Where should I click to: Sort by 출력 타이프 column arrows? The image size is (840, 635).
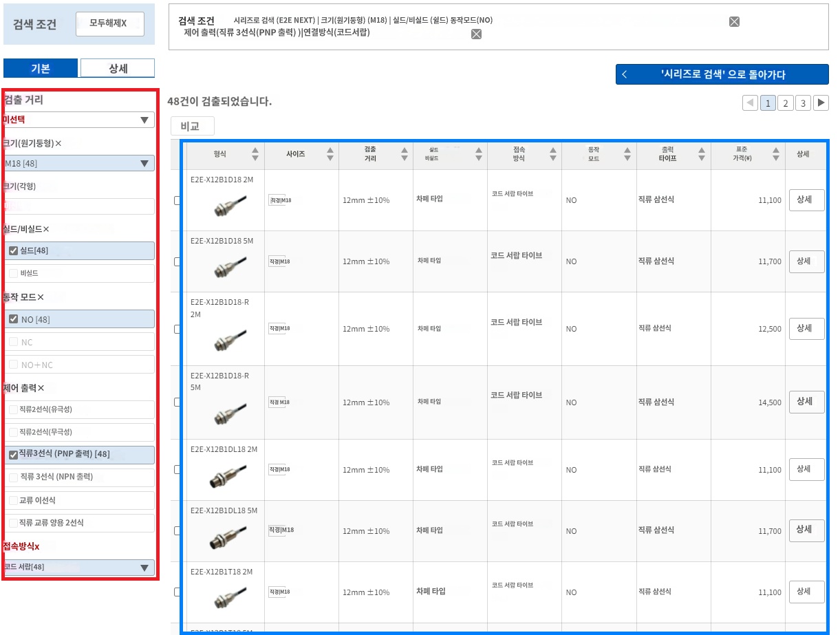[701, 154]
